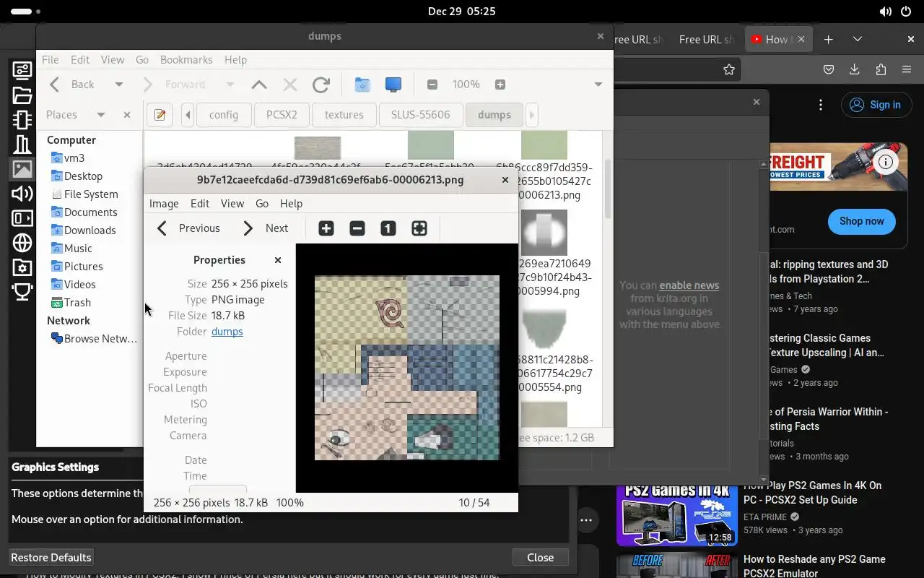Open Bookmarks menu in file manager
924x578 pixels.
pyautogui.click(x=186, y=60)
